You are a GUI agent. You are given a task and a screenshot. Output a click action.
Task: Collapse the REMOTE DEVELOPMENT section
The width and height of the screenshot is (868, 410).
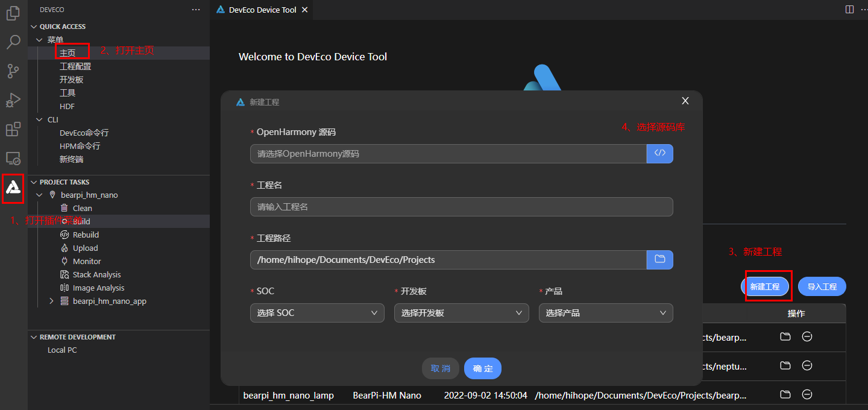(x=34, y=337)
